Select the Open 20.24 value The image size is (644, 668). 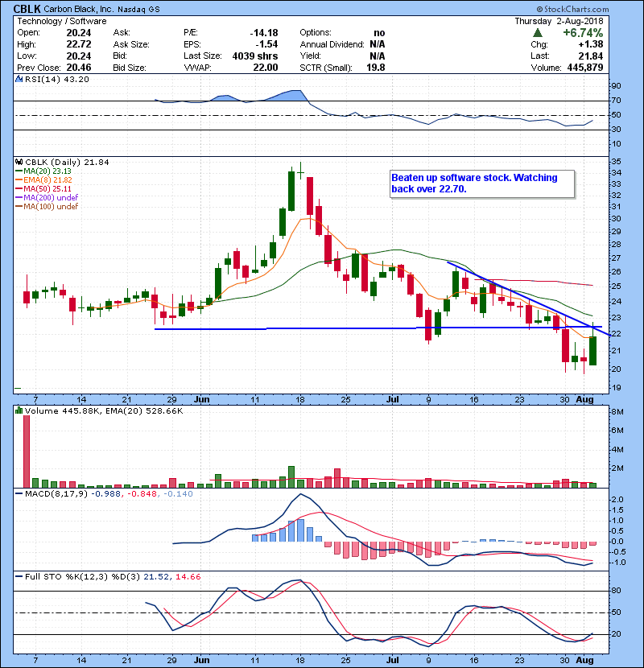[79, 33]
